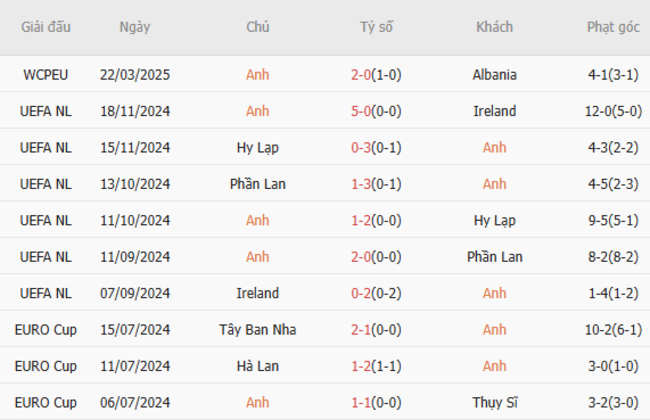Select home team Phần Lan on 13/10/2024
Viewport: 650px width, 420px height.
pos(258,184)
